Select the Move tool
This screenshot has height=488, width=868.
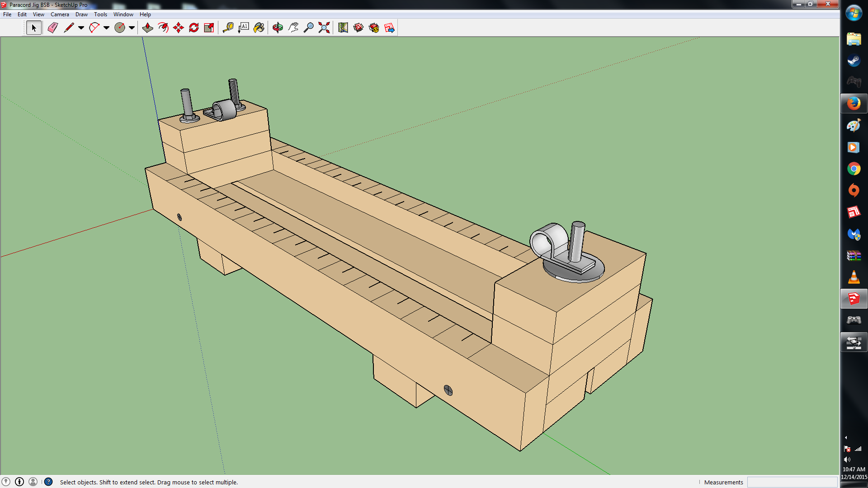179,28
